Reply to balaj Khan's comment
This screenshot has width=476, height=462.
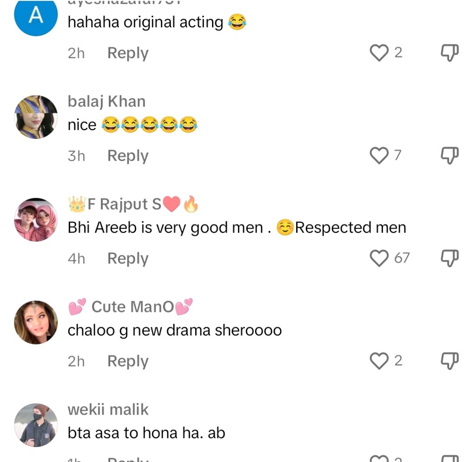pyautogui.click(x=128, y=156)
